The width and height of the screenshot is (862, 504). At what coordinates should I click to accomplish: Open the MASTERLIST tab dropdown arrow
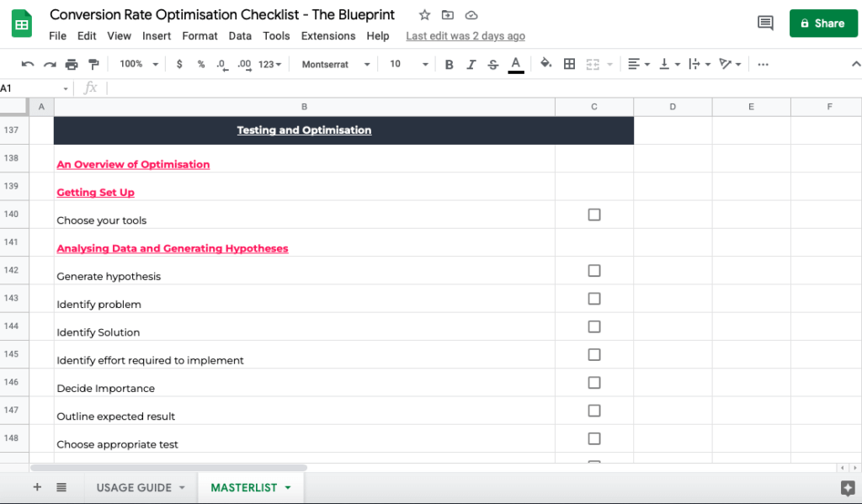click(288, 487)
